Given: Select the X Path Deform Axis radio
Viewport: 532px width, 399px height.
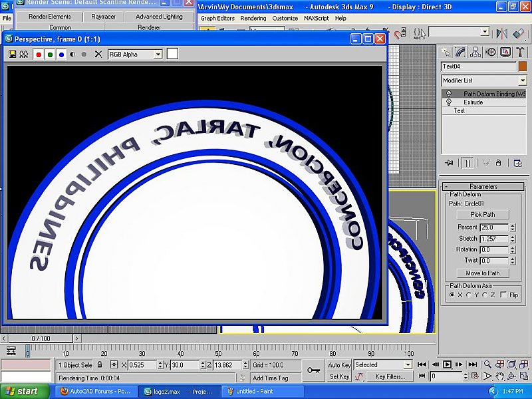Looking at the screenshot, I should tap(452, 295).
